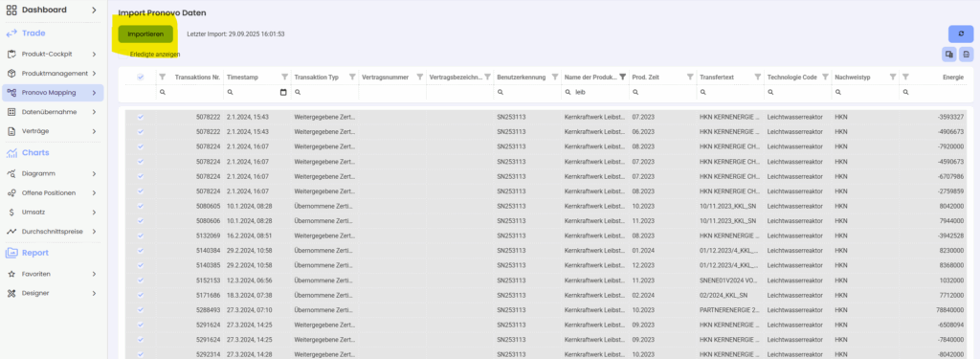Open filter funnel for Prod. Zeit column
This screenshot has width=980, height=359.
point(690,77)
